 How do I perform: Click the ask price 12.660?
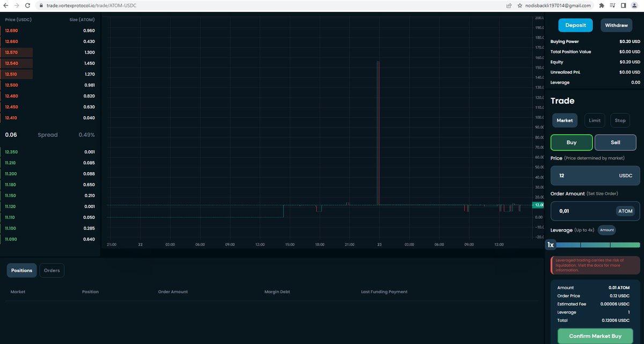(11, 41)
